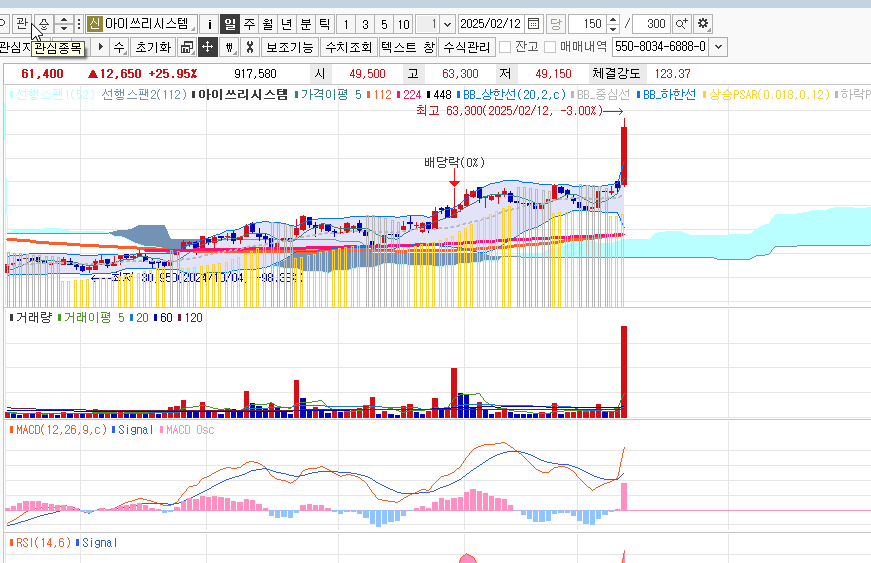Tick the 매매내역 checkbox

point(550,46)
